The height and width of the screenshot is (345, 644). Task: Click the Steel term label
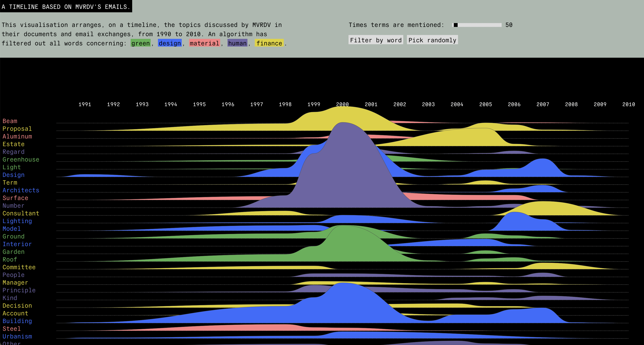[x=12, y=329]
